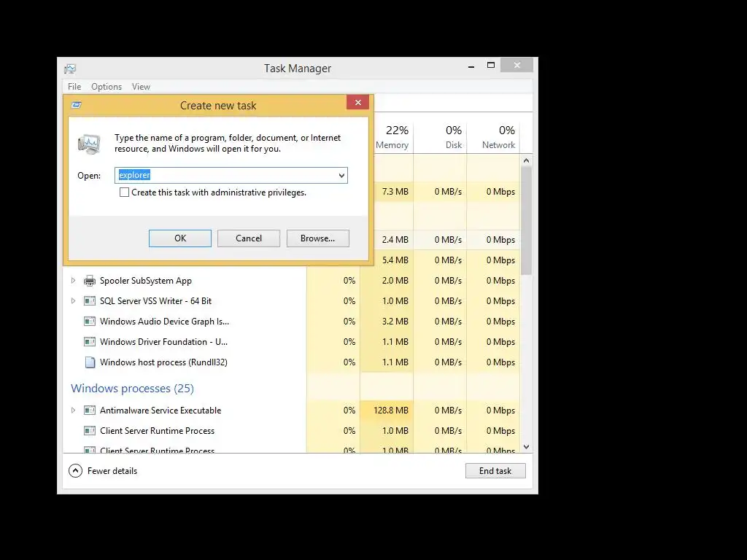
Task: Click the Fewer details arrow icon
Action: (75, 471)
